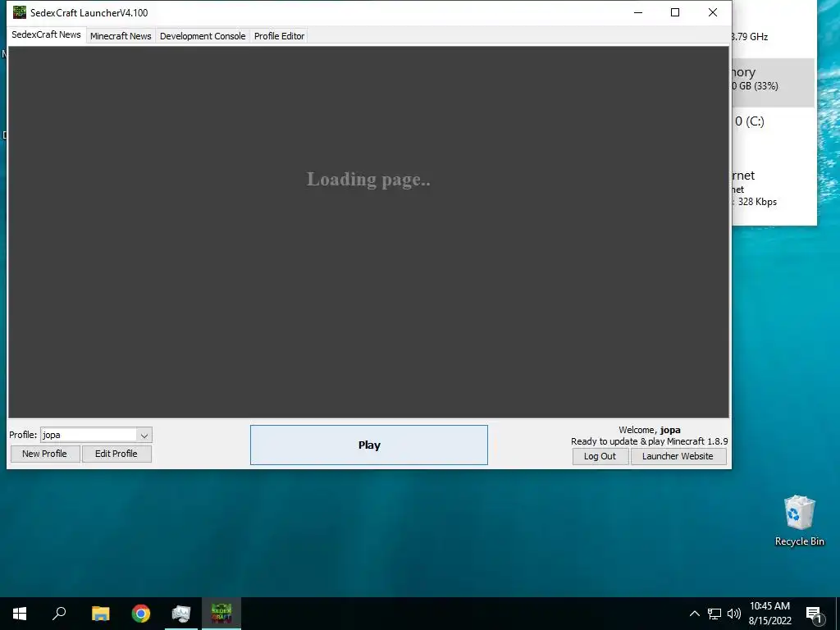The image size is (840, 630).
Task: Open the Minecraft News tab
Action: coord(121,36)
